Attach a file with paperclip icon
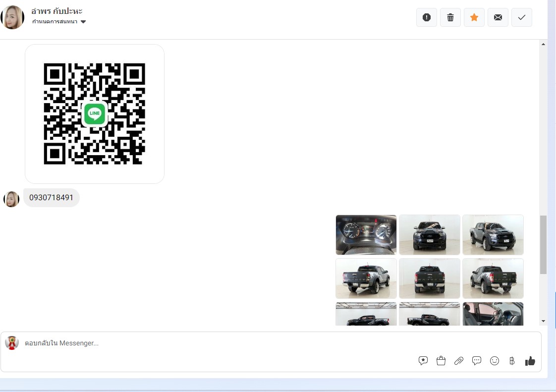The height and width of the screenshot is (392, 556). (x=459, y=361)
